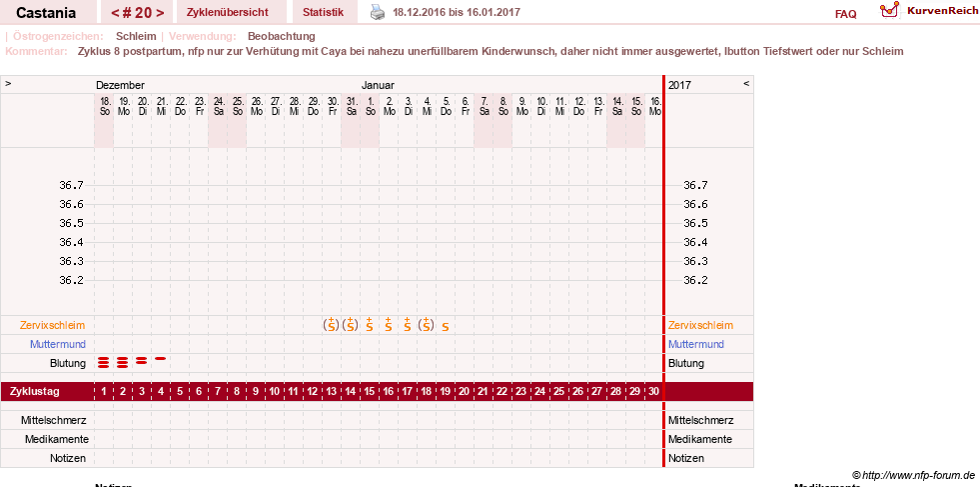Click cycle day number 10
The width and height of the screenshot is (980, 487).
click(275, 392)
